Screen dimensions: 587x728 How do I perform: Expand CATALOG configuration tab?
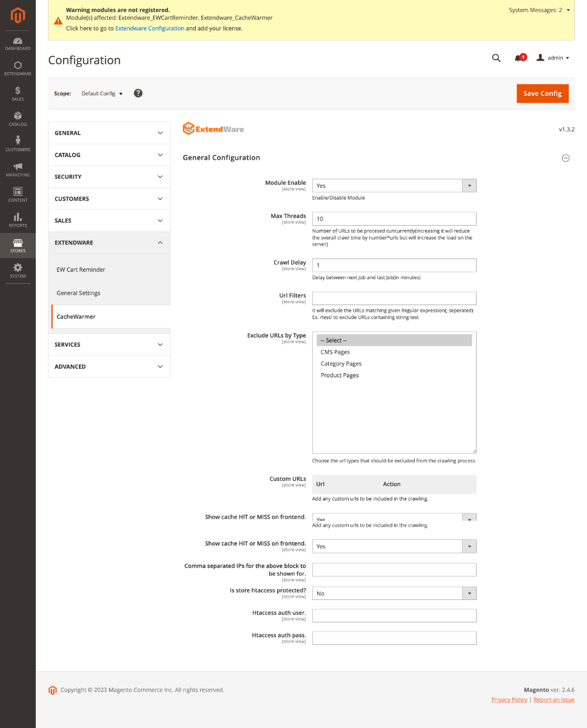pyautogui.click(x=109, y=155)
